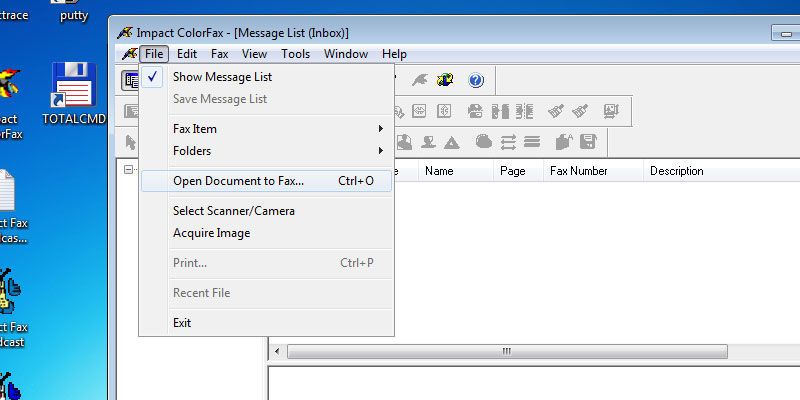This screenshot has height=400, width=800.
Task: Select the putty desktop shortcut
Action: coord(74,15)
